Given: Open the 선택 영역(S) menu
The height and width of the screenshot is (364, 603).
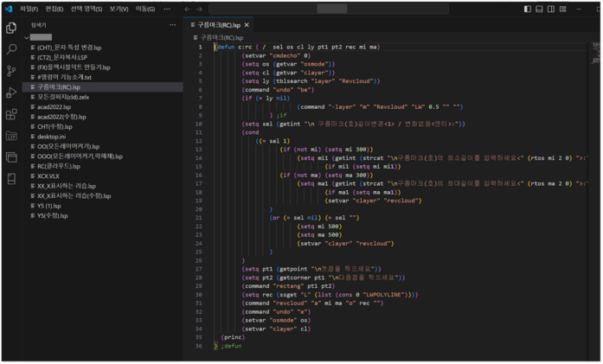Looking at the screenshot, I should [87, 9].
